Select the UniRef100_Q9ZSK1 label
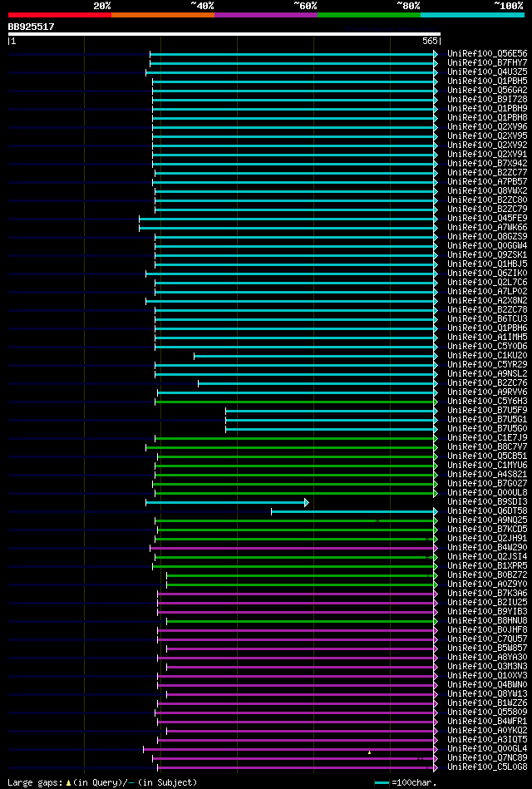The image size is (532, 789). pyautogui.click(x=488, y=254)
